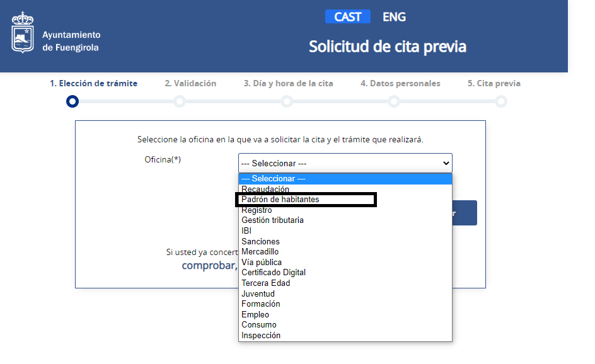Pick Vía pública option

(262, 262)
